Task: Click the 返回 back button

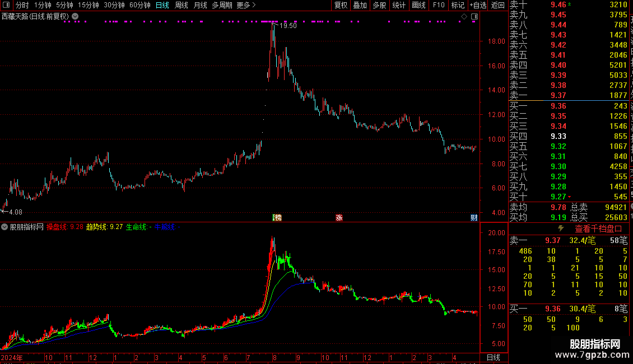Action: coord(498,5)
